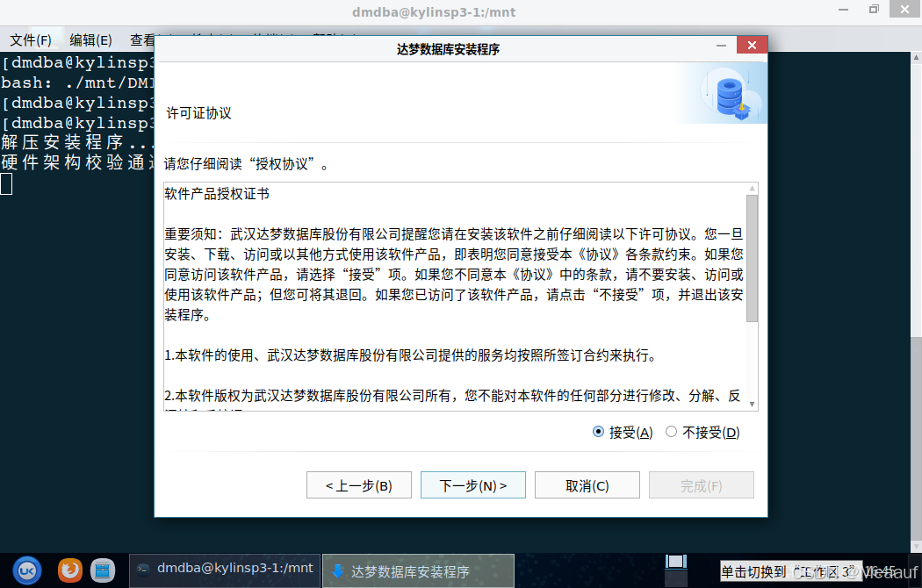Minimize the terminal window
Screen dimensions: 922x588
point(843,10)
